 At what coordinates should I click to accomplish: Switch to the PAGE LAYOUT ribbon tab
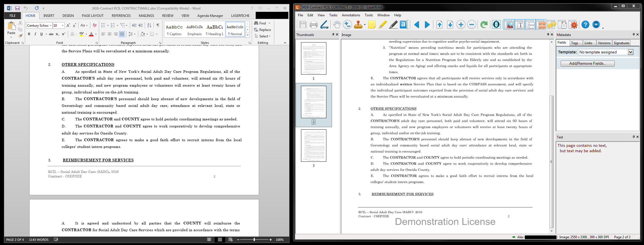click(93, 16)
